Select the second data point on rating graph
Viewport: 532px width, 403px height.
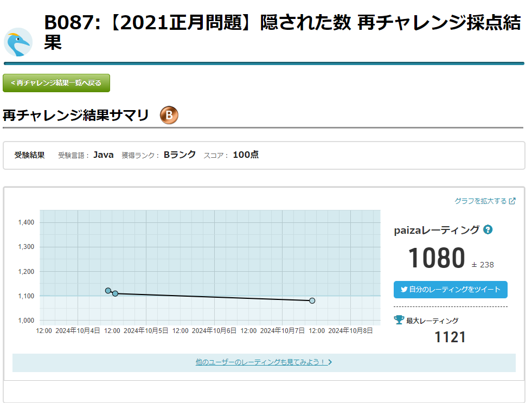pos(115,293)
